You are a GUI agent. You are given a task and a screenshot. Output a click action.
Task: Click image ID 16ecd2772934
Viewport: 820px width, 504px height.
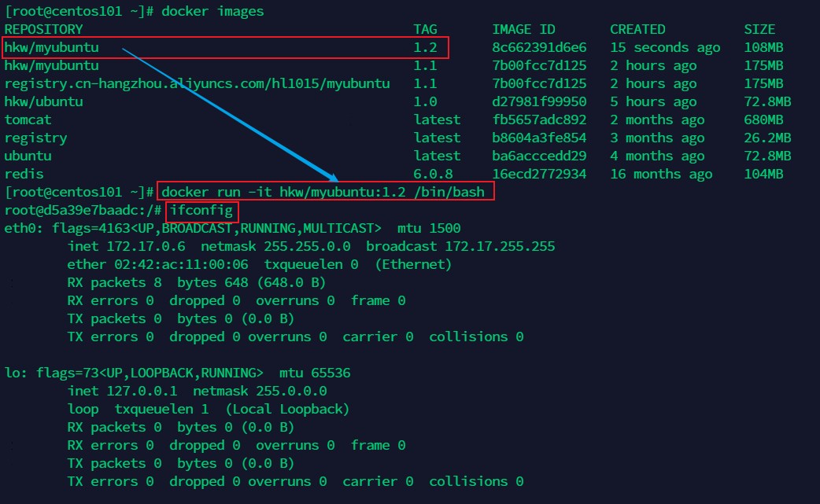coord(539,174)
